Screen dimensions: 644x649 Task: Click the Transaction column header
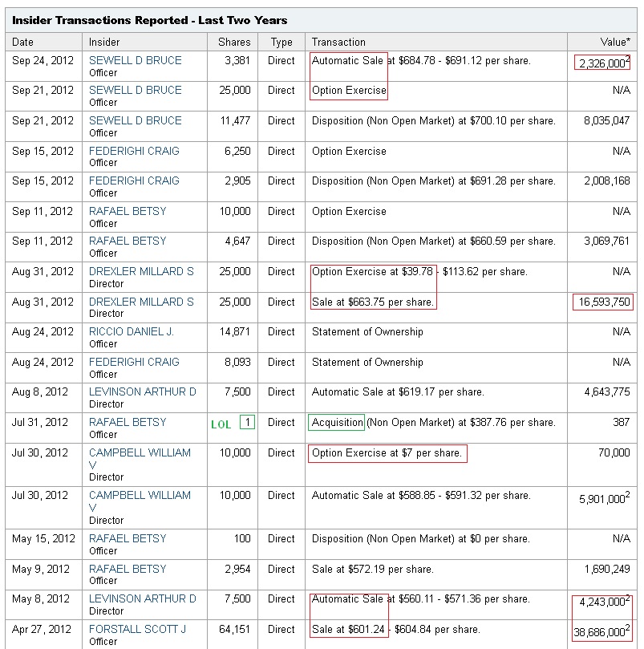click(338, 42)
